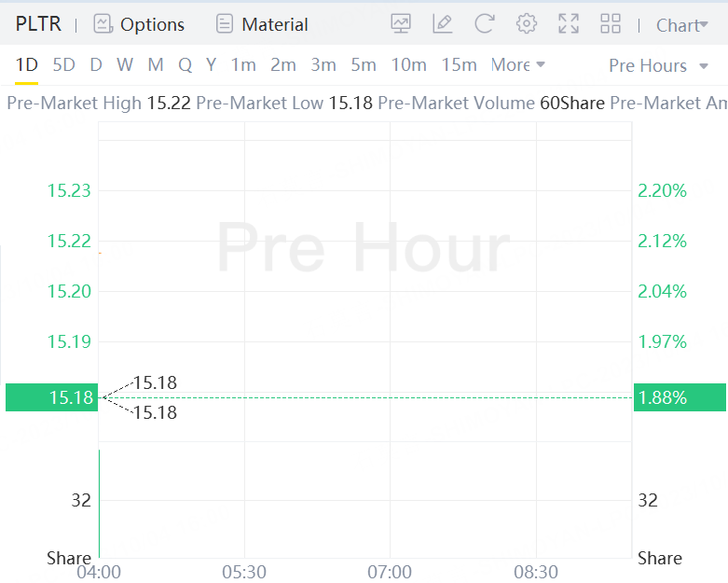Click the Material document icon
Image resolution: width=728 pixels, height=583 pixels.
coord(224,24)
